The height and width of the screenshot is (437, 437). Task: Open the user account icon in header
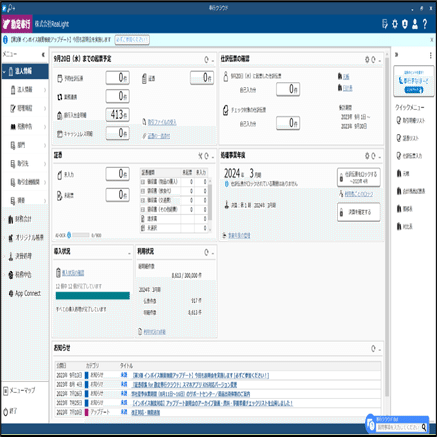(415, 24)
